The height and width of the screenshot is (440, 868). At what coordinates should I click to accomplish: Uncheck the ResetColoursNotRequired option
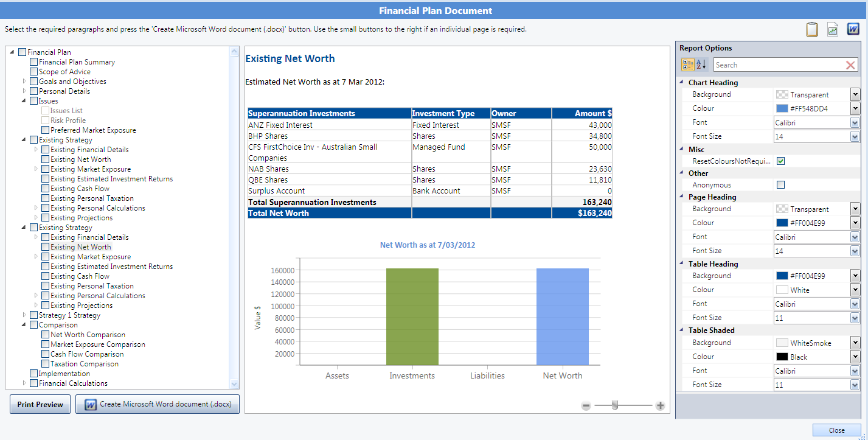point(781,161)
